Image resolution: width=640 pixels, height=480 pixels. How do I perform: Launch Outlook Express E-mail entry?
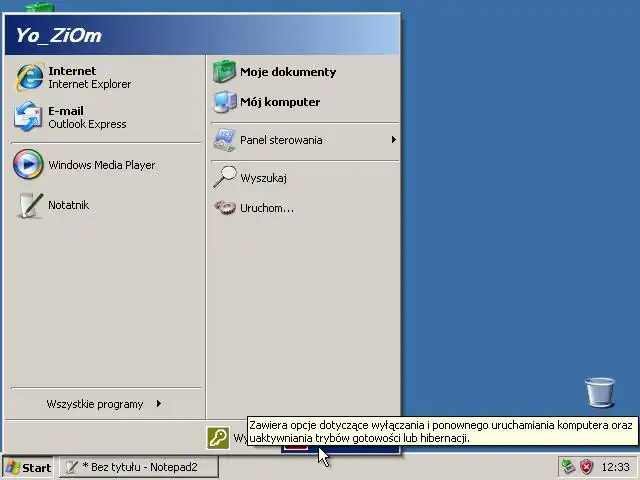click(106, 117)
